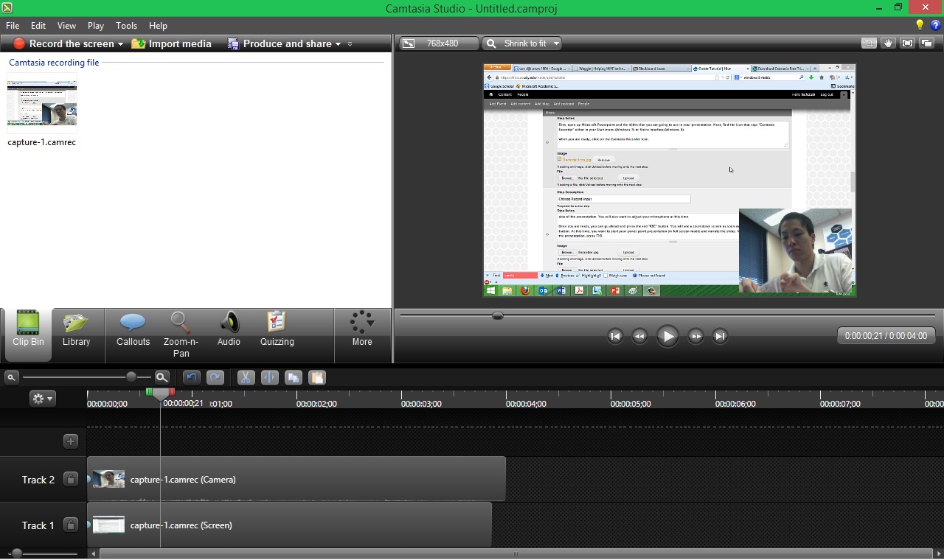Jump to next clip button
The width and height of the screenshot is (944, 560).
pos(720,336)
